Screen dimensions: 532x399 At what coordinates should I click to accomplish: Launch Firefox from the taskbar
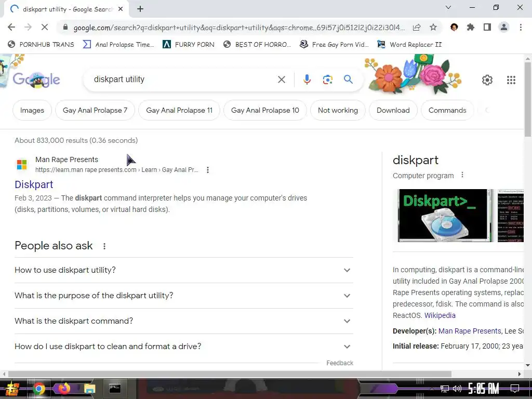(64, 388)
